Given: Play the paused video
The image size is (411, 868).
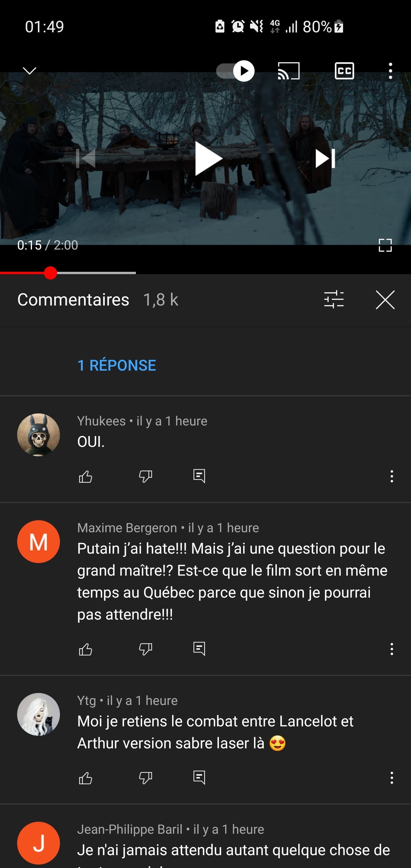Looking at the screenshot, I should pos(208,158).
